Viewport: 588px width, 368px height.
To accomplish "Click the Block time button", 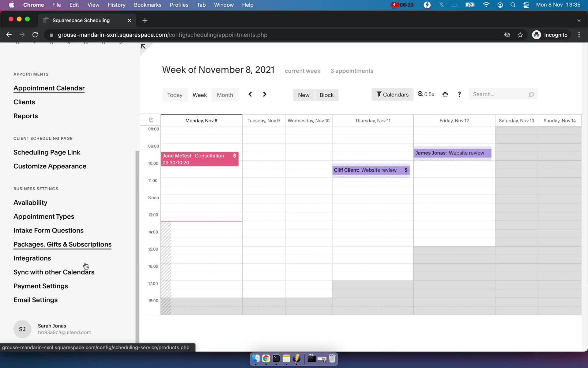I will (326, 94).
